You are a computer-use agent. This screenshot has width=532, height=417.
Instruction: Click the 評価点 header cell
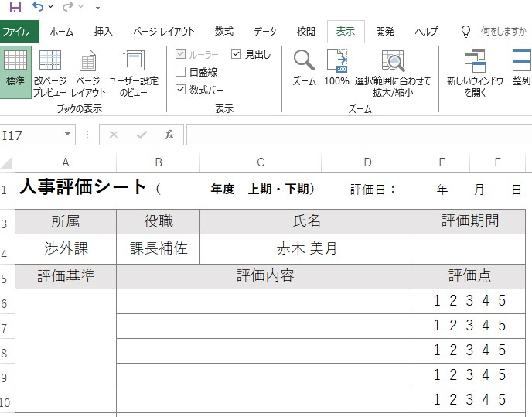tap(470, 276)
